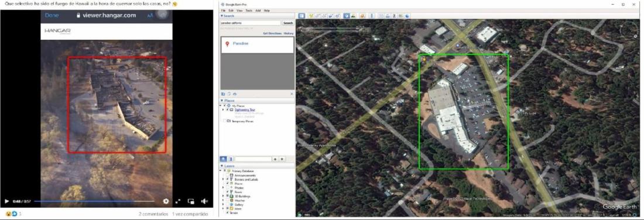
Task: Select the ruler measurement tool
Action: [371, 16]
